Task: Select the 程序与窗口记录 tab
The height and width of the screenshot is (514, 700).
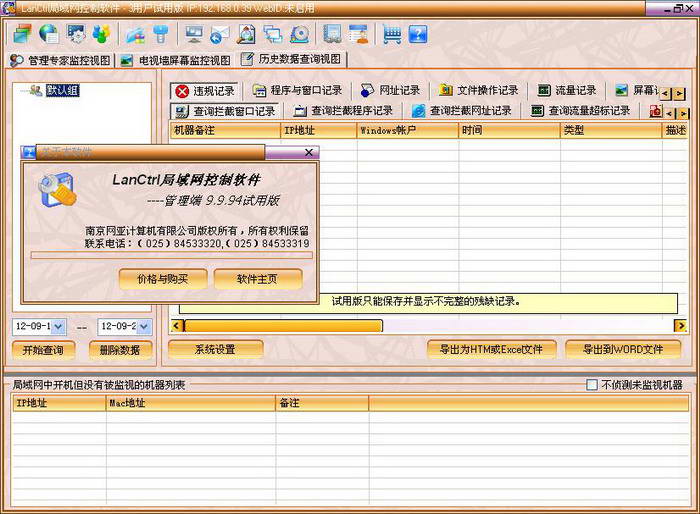Action: point(298,91)
